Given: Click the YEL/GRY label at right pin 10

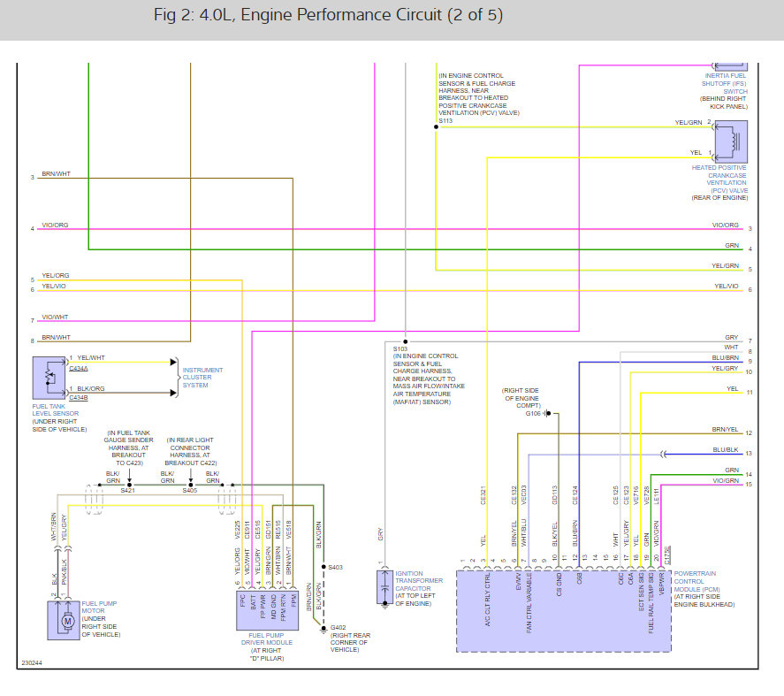Looking at the screenshot, I should coord(725,368).
